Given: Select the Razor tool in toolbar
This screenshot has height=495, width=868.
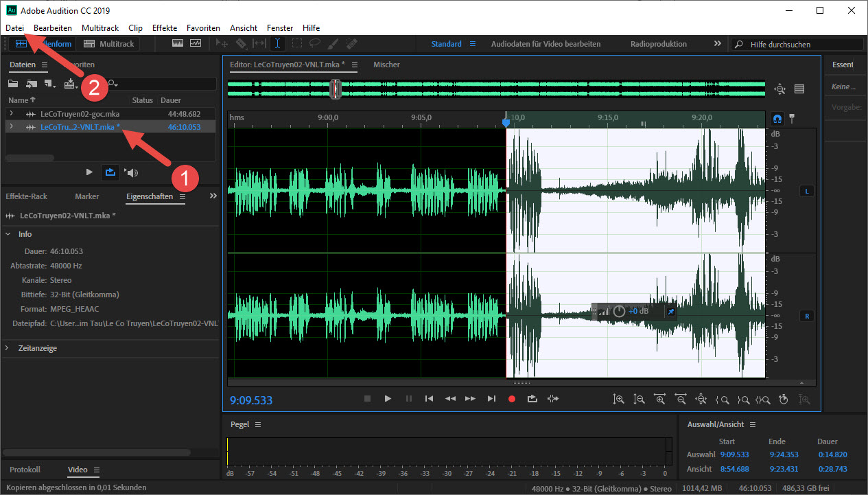Looking at the screenshot, I should pyautogui.click(x=241, y=43).
